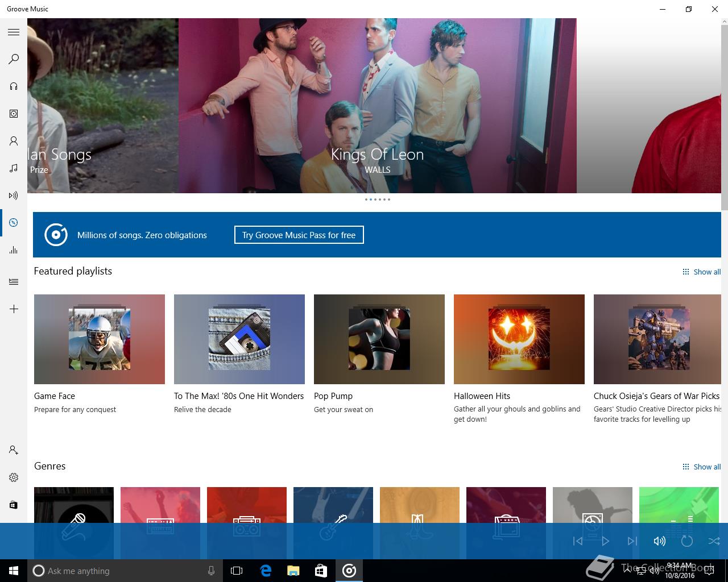Open the Windows Start menu
Image resolution: width=728 pixels, height=582 pixels.
pos(14,571)
